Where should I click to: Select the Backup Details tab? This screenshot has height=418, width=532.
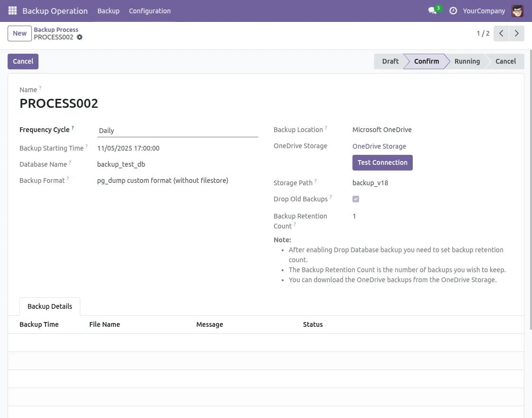(x=50, y=306)
